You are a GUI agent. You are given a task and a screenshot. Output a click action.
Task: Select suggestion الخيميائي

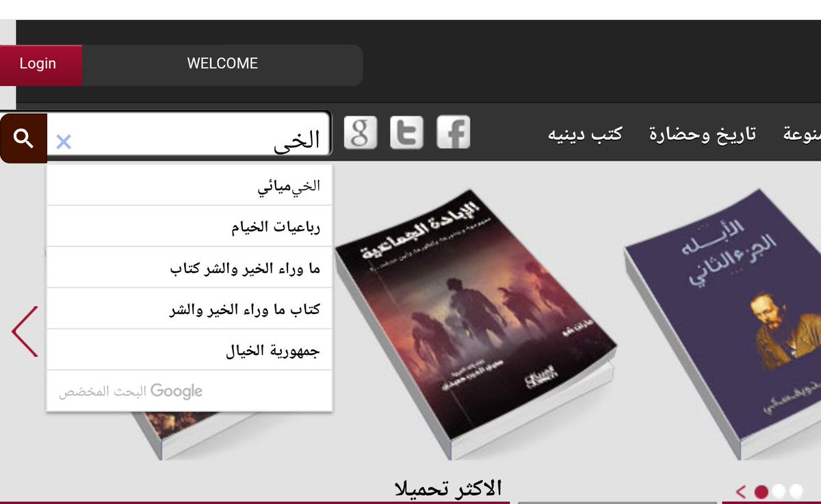click(190, 185)
